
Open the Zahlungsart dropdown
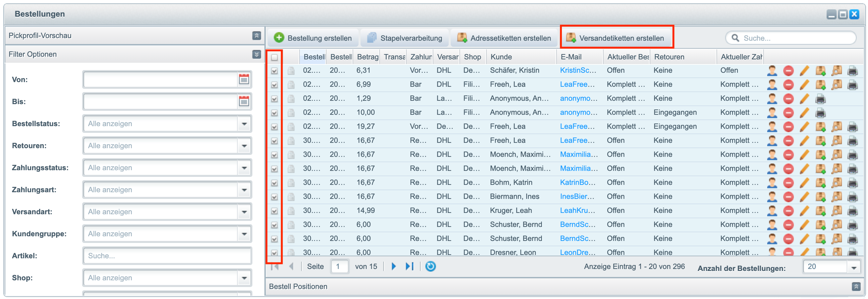point(244,190)
